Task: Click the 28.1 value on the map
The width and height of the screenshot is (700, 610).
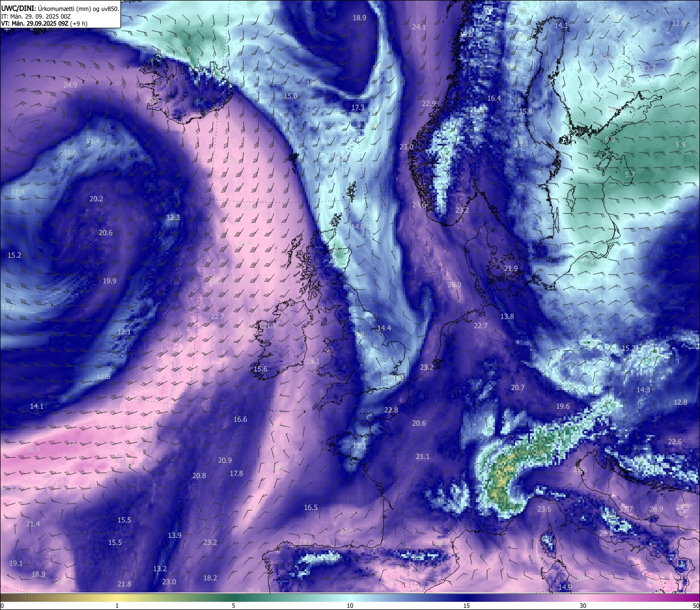Action: (x=312, y=361)
